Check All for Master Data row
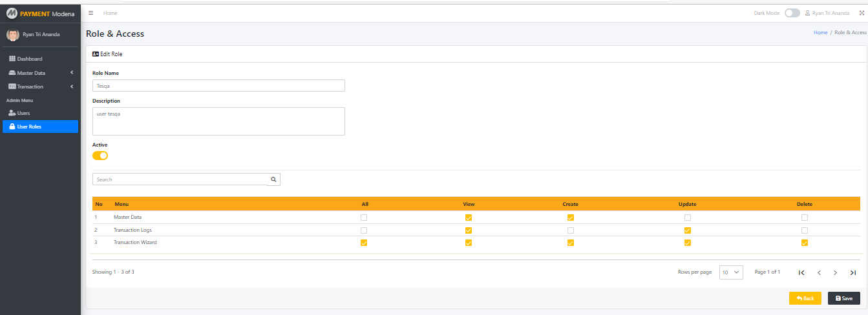This screenshot has height=315, width=868. click(364, 218)
